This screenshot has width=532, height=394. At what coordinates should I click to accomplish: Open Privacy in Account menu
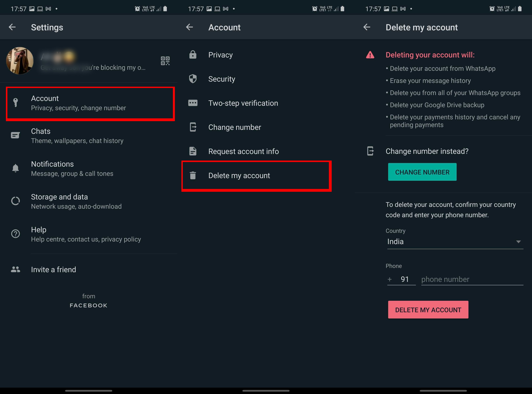(x=266, y=55)
